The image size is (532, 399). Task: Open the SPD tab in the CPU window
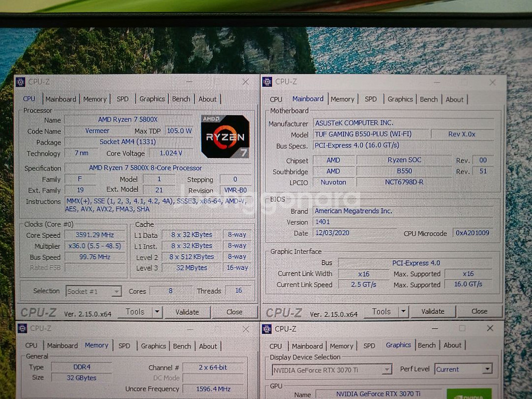(x=122, y=99)
